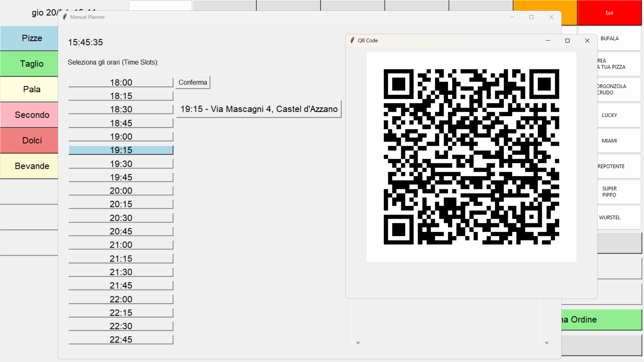Select the 19:30 time slot

click(121, 164)
